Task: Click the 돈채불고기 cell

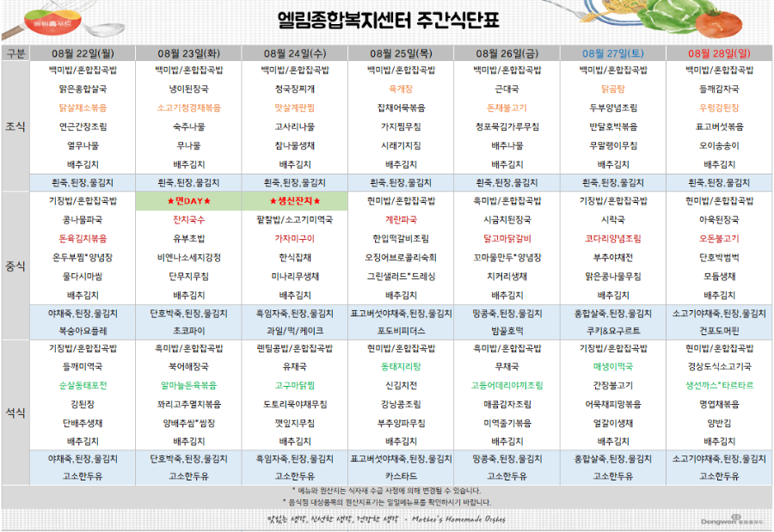Action: click(507, 107)
